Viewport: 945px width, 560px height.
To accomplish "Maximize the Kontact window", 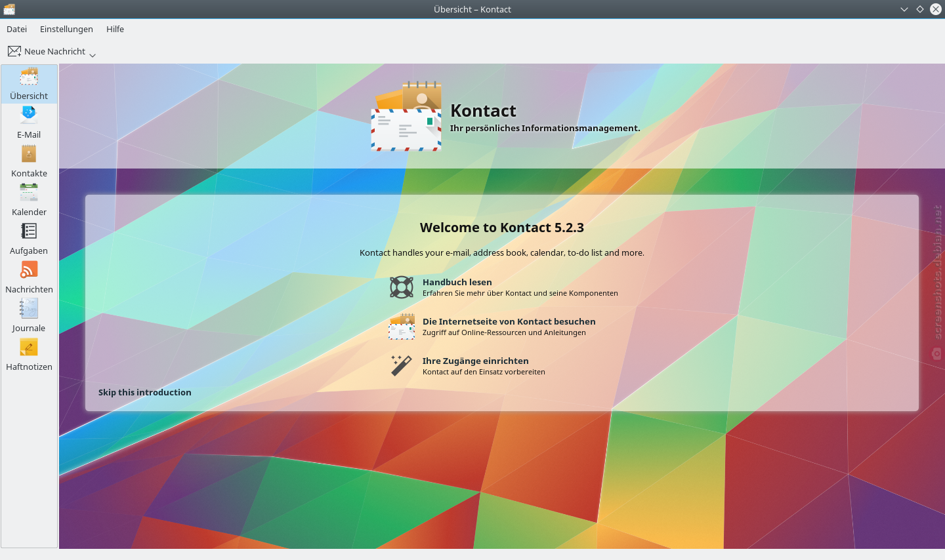I will click(x=919, y=9).
